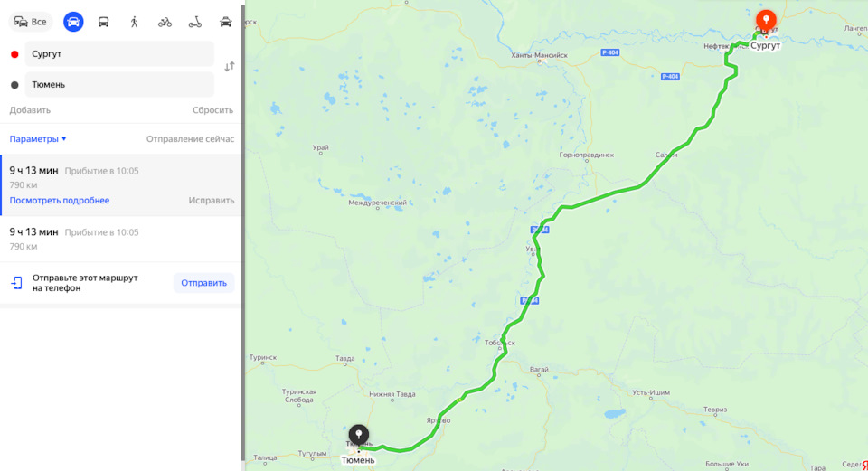868x471 pixels.
Task: Select the car route mode icon
Action: [x=73, y=22]
